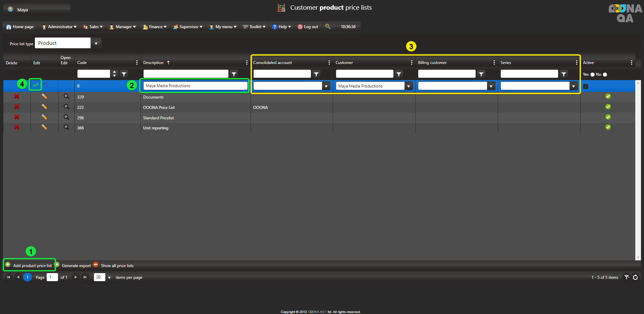Refresh the grid using the reload icon
This screenshot has height=314, width=644.
635,277
